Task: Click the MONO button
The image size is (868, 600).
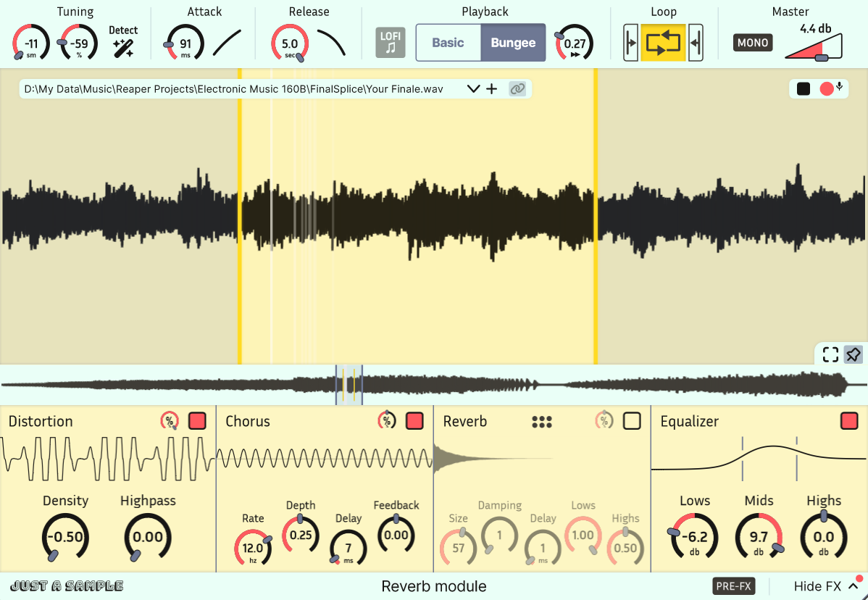Action: coord(753,43)
